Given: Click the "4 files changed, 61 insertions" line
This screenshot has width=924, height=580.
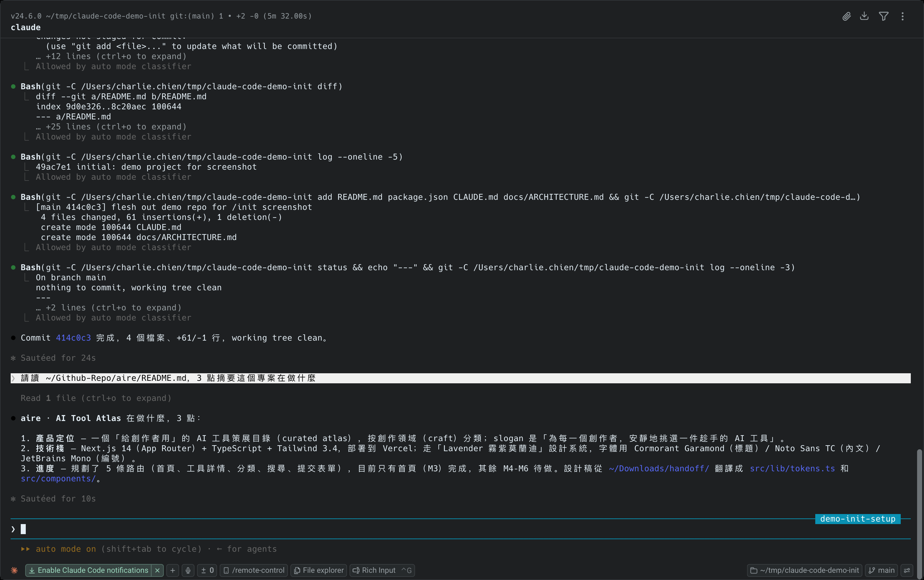Looking at the screenshot, I should click(x=161, y=217).
